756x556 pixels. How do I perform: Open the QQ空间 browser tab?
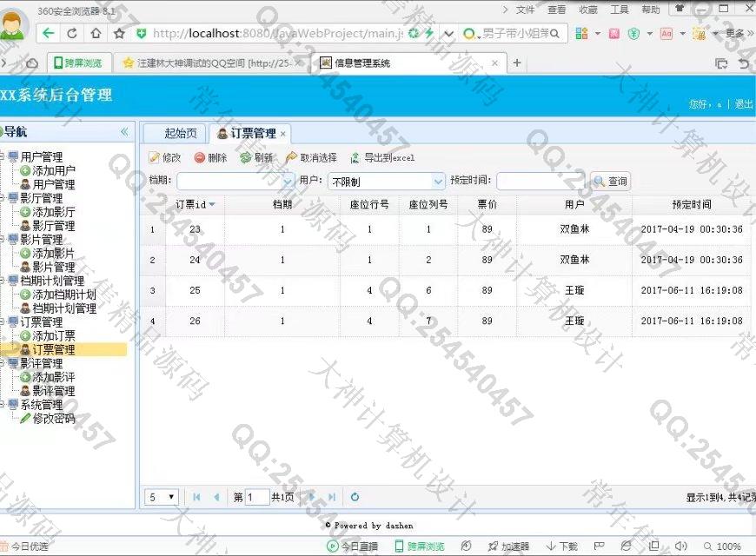point(212,63)
